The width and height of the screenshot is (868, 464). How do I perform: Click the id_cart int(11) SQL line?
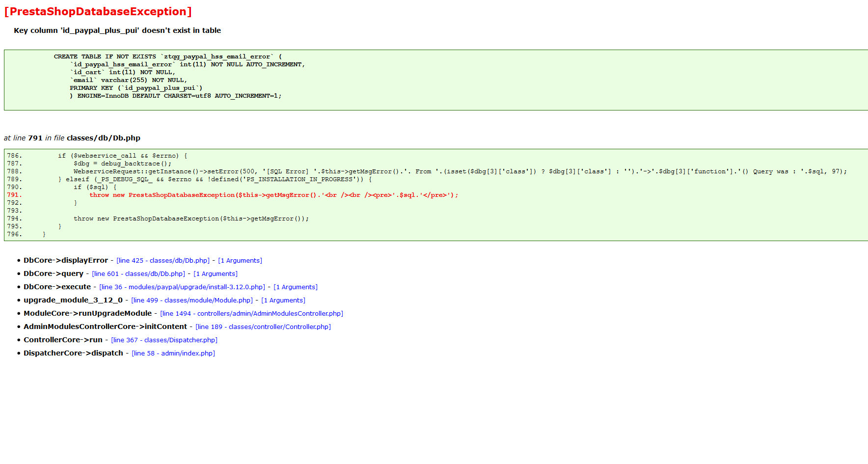tap(123, 72)
